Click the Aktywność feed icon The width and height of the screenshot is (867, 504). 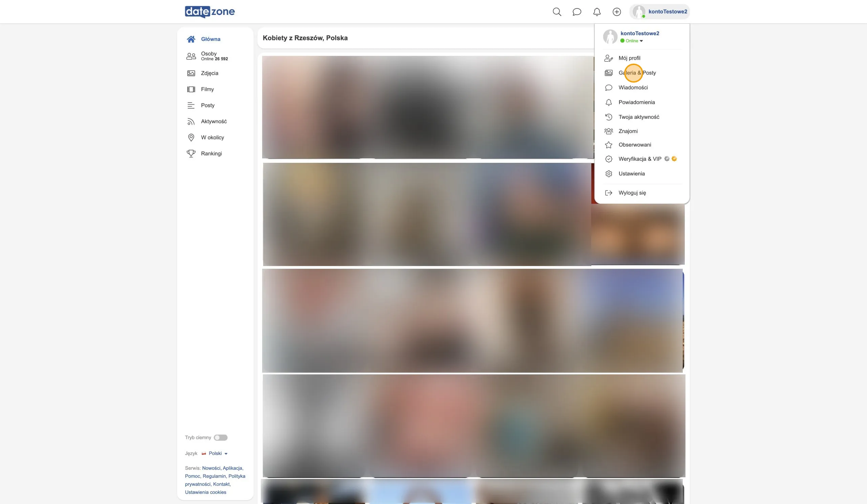coord(191,122)
